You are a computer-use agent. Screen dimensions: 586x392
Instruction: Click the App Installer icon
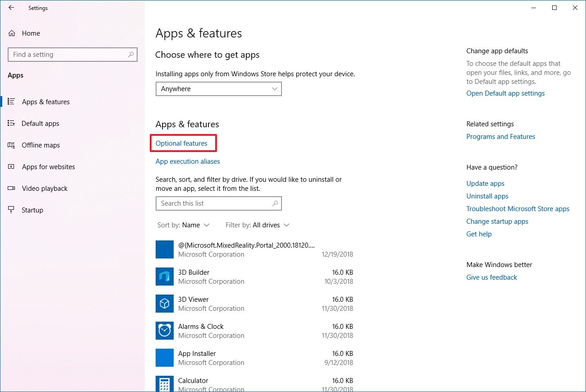pyautogui.click(x=164, y=358)
